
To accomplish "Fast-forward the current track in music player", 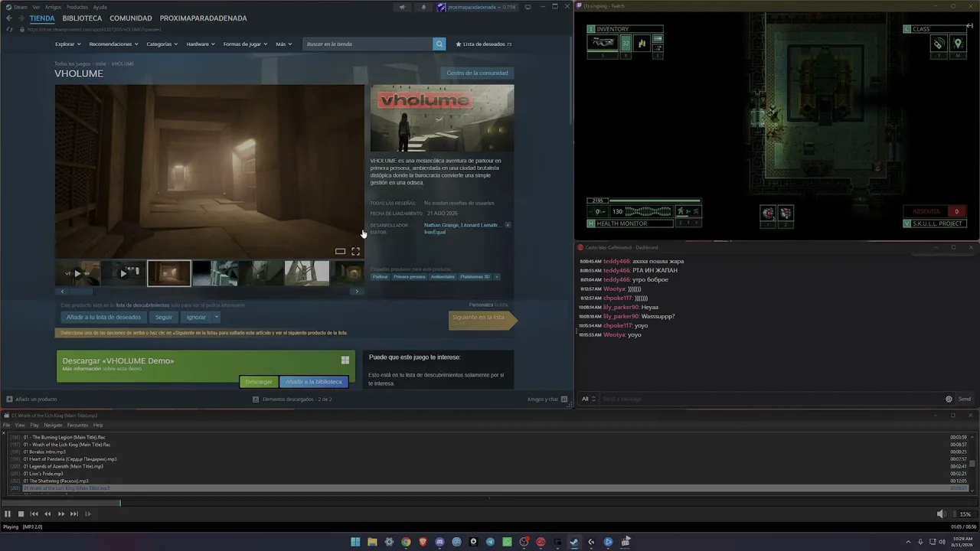I will pyautogui.click(x=60, y=514).
